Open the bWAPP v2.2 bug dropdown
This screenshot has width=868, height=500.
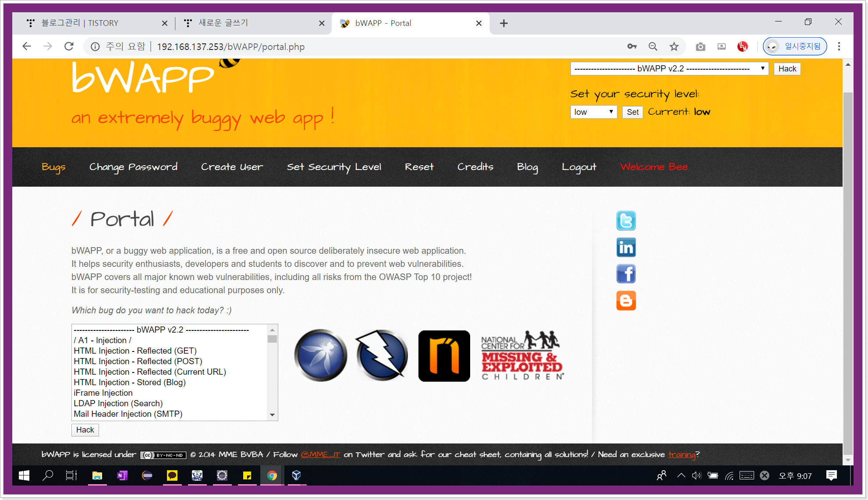pos(669,69)
